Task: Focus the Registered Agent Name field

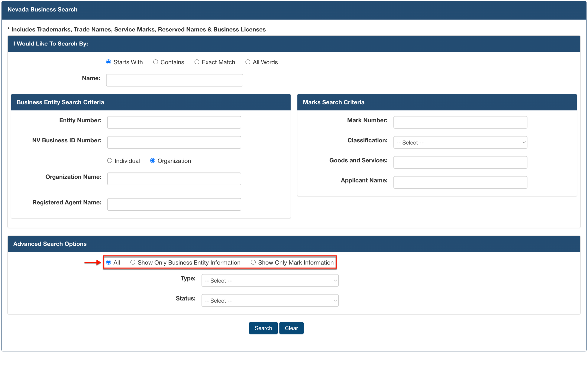Action: tap(174, 204)
